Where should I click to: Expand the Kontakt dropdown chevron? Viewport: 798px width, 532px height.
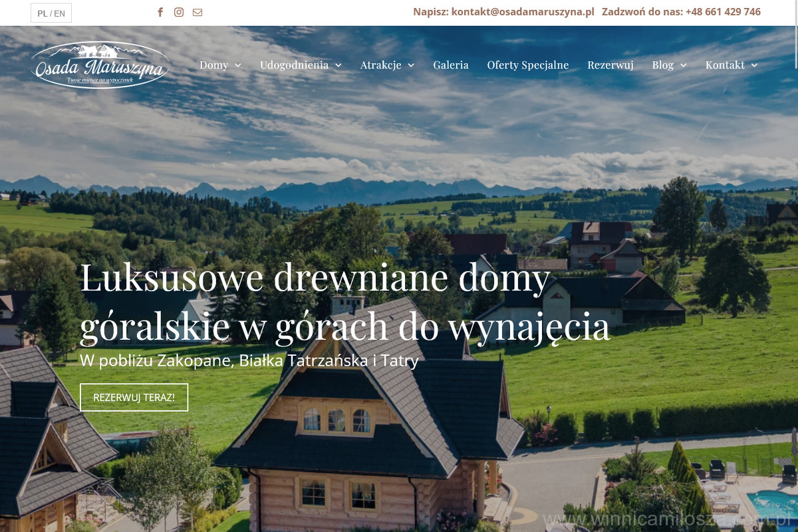(754, 65)
